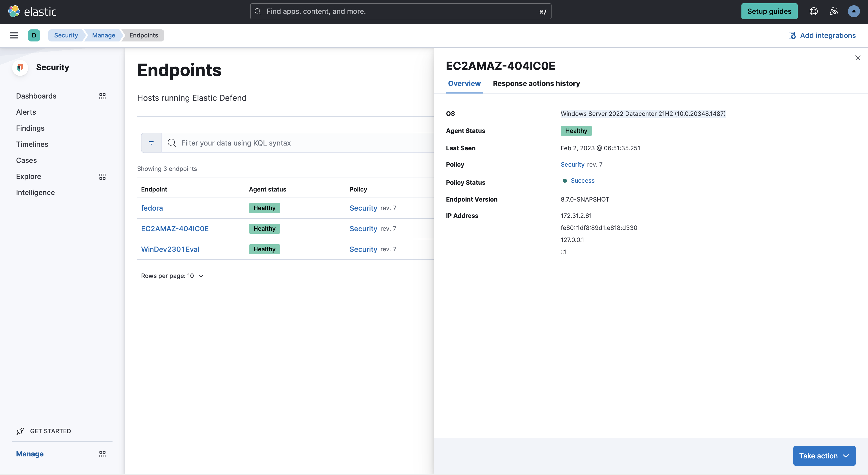Click the Get Started rocket icon
The width and height of the screenshot is (868, 475).
point(20,431)
